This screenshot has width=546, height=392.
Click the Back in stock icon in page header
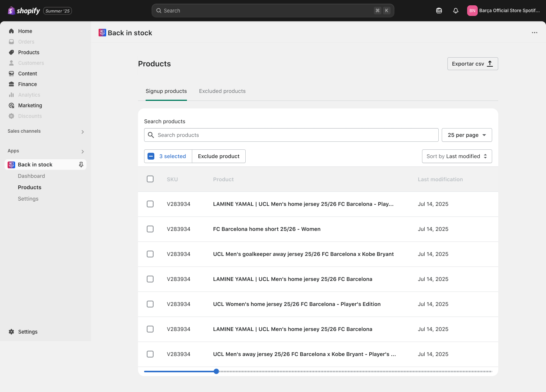[102, 33]
